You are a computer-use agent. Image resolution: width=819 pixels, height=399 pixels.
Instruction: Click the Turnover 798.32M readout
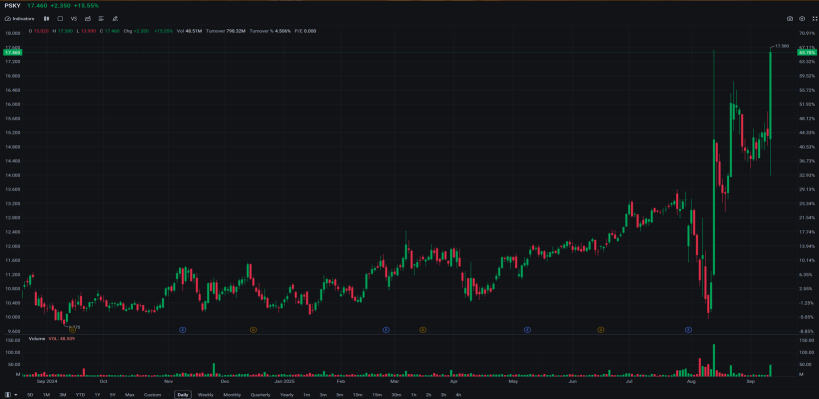[x=226, y=31]
